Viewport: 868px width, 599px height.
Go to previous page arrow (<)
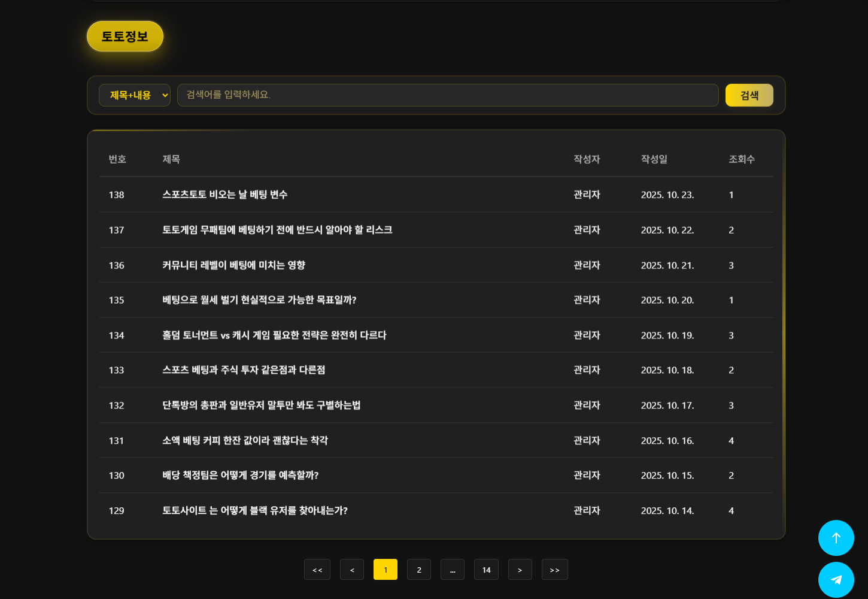tap(352, 570)
